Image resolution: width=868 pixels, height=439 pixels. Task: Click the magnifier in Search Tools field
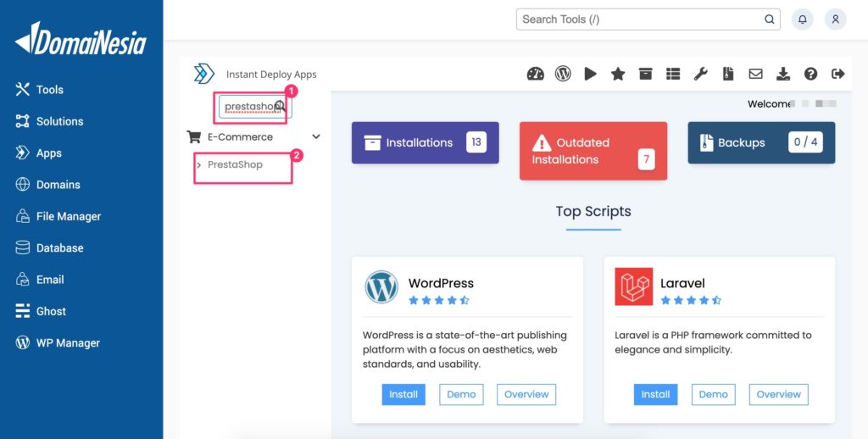pos(770,19)
